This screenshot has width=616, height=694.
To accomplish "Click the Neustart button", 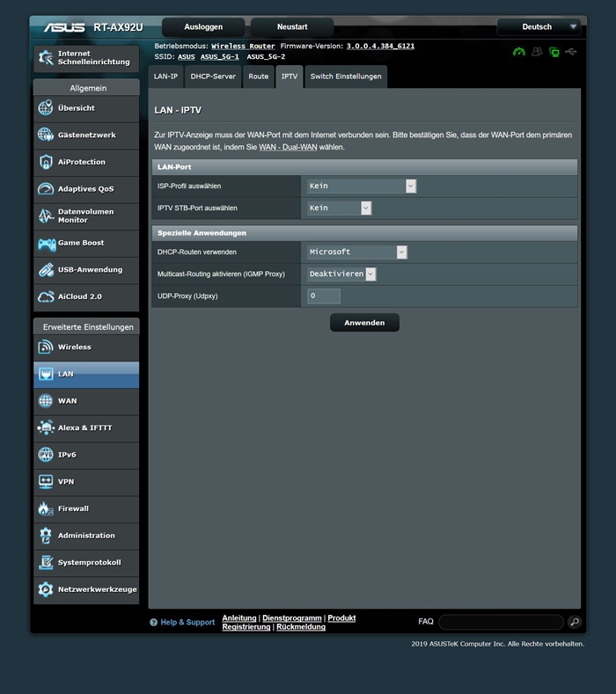I will coord(292,27).
